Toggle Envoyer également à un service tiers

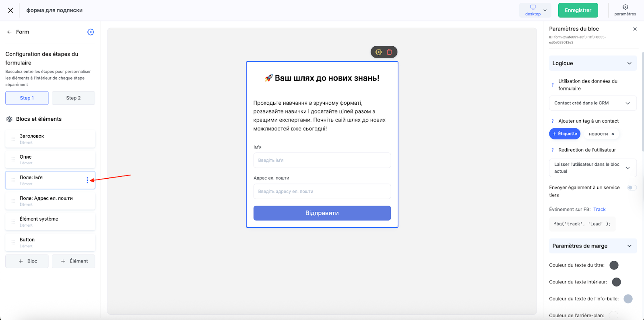[x=632, y=188]
